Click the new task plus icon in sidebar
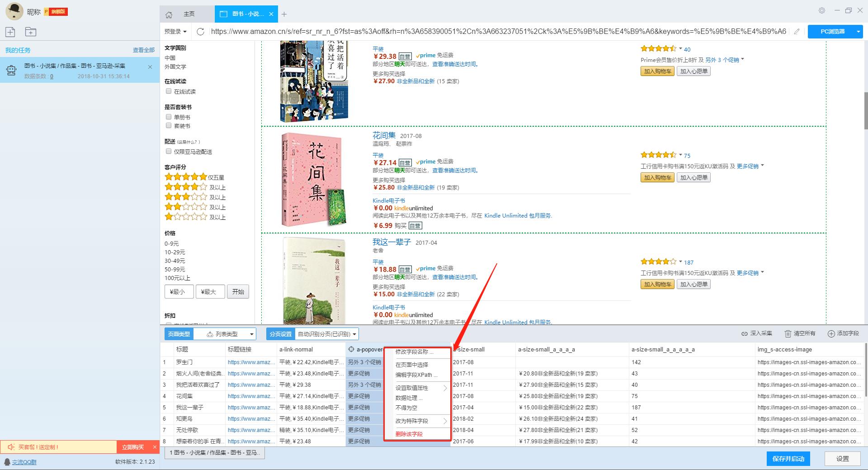Viewport: 868px width, 470px height. click(10, 32)
